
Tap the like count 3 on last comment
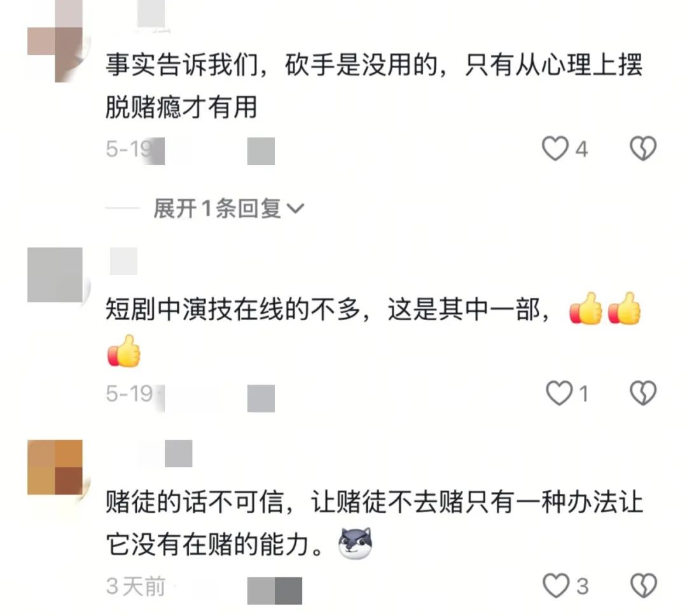pyautogui.click(x=582, y=586)
